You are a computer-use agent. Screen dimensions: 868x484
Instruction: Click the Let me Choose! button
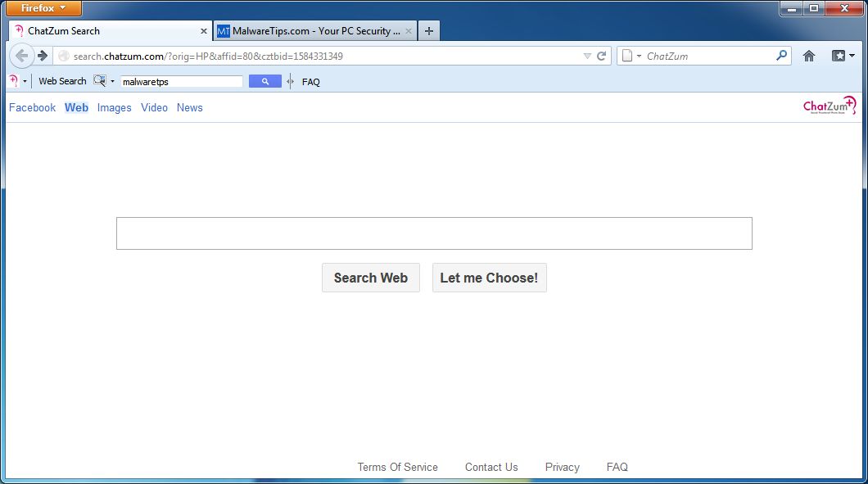(490, 278)
